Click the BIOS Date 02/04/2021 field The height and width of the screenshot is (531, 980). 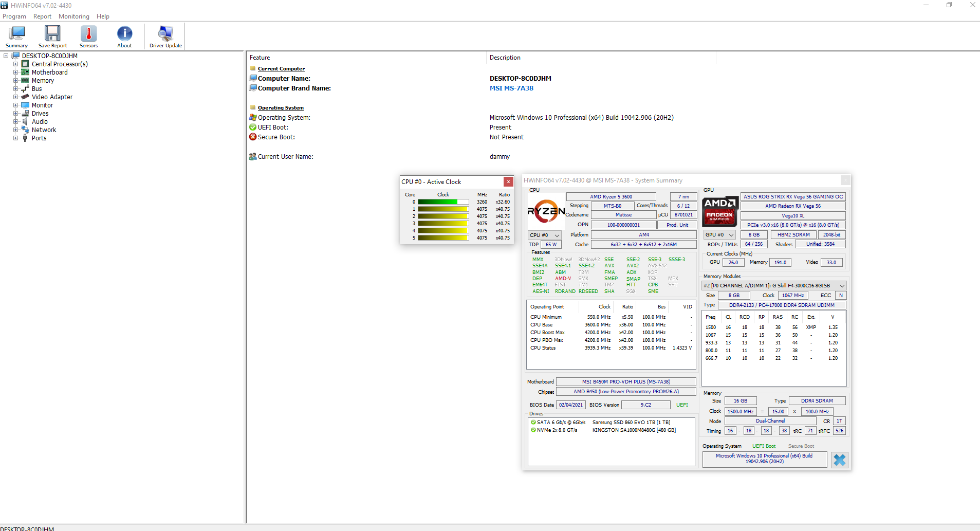point(571,405)
